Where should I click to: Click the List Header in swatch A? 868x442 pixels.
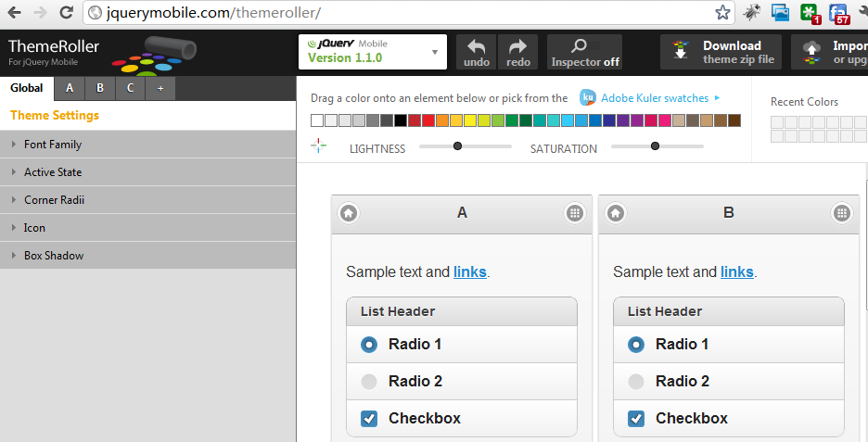[462, 311]
